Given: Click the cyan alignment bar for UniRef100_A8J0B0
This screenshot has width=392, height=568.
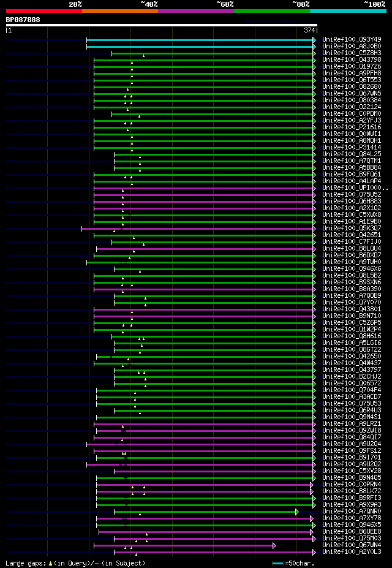Looking at the screenshot, I should [x=200, y=47].
